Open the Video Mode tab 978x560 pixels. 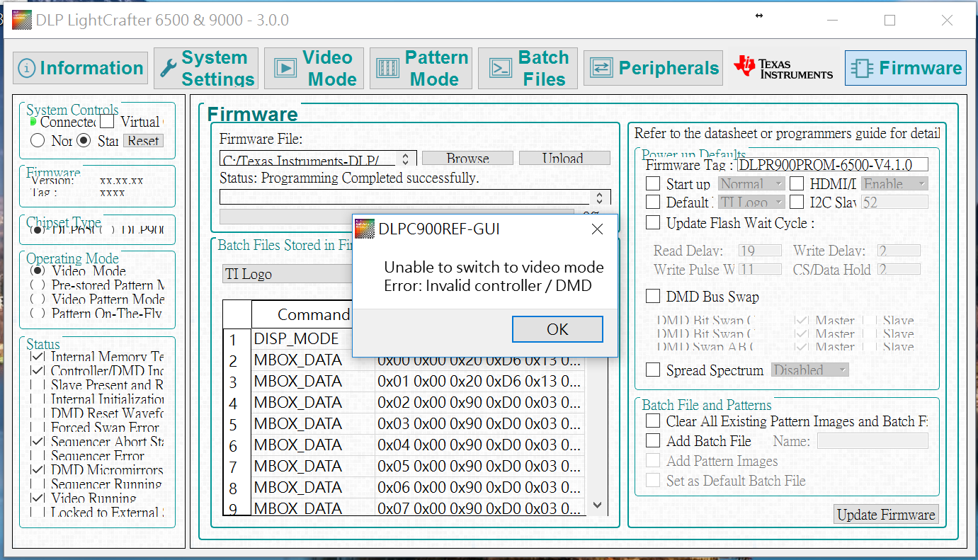[x=314, y=68]
